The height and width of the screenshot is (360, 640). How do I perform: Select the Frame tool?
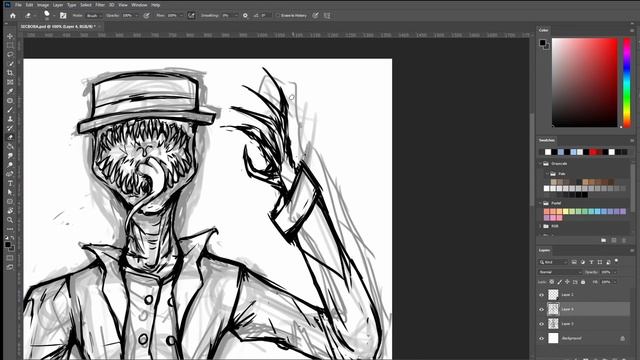click(x=10, y=82)
